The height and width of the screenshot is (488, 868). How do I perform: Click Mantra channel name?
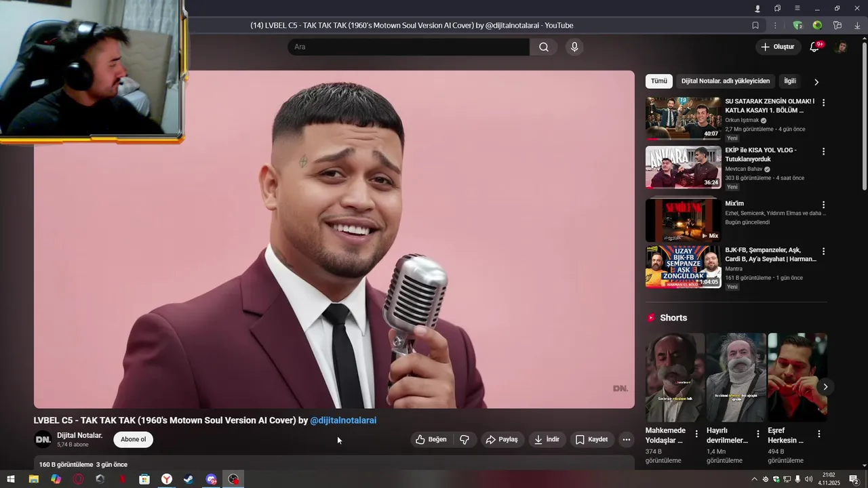[x=734, y=269]
